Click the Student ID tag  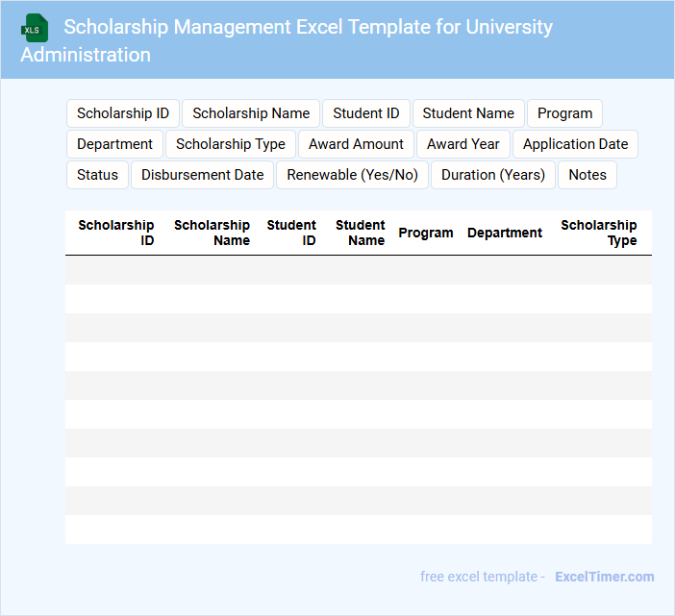click(x=366, y=113)
